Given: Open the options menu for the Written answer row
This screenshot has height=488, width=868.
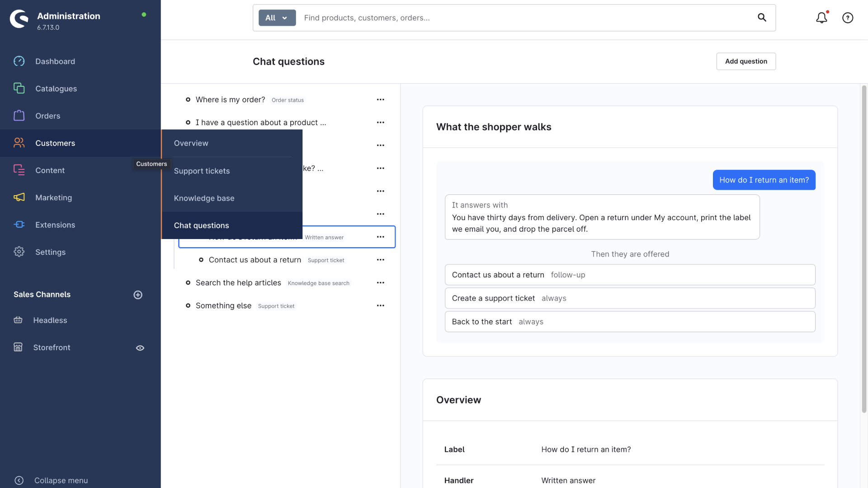Looking at the screenshot, I should point(381,237).
